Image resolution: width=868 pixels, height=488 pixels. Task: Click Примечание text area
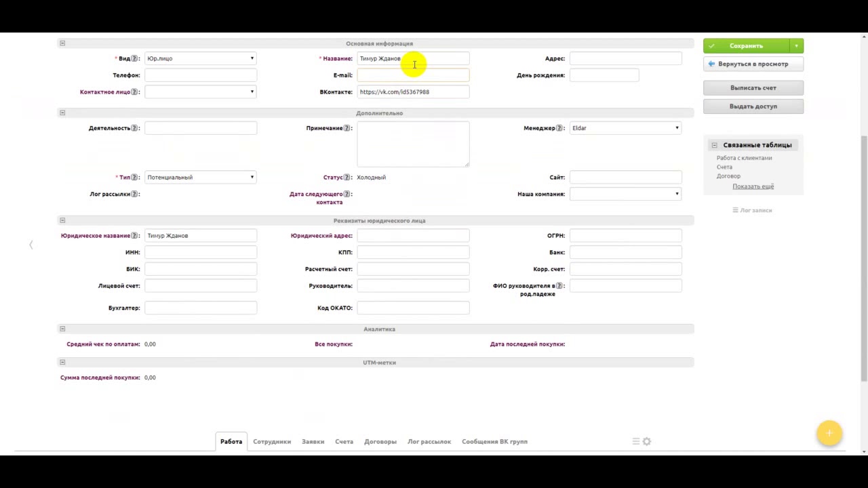tap(413, 144)
